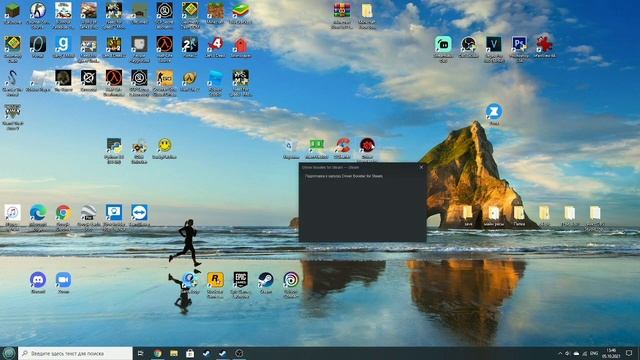Open the Zoom desktop shortcut
Screen dimensions: 640x360
tap(63, 280)
